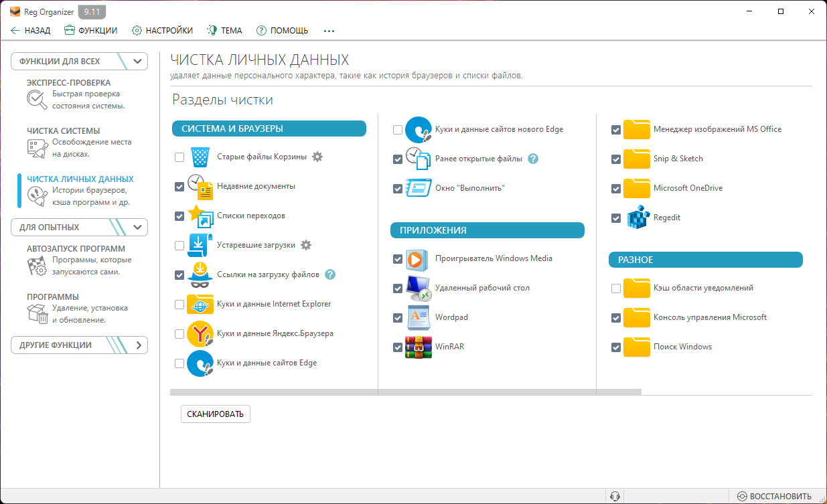Click the Internet Explorer cookies icon

[x=200, y=305]
